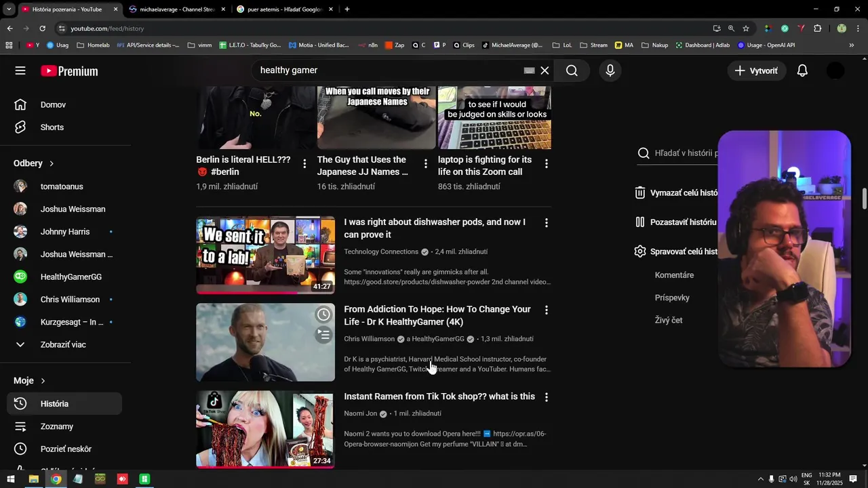Open Naomi Jon channel link
The image size is (868, 488).
360,413
